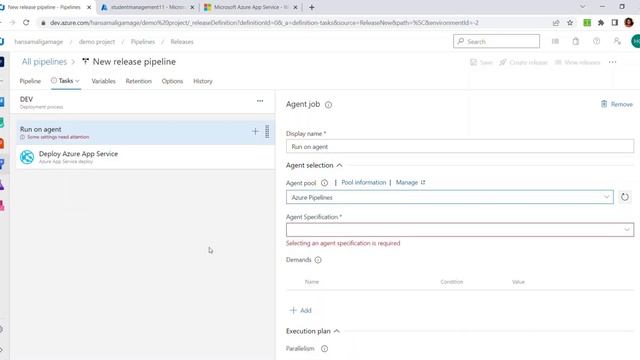Click the Create release button
Screen dimensions: 640x360
pyautogui.click(x=523, y=62)
